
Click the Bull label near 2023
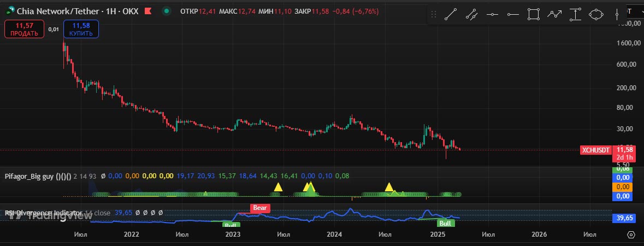(231, 225)
